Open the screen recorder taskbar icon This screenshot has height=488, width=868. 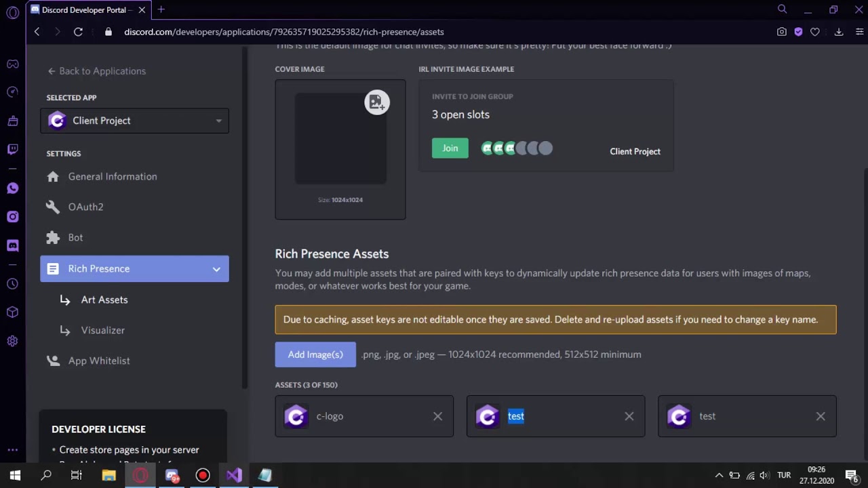point(203,475)
